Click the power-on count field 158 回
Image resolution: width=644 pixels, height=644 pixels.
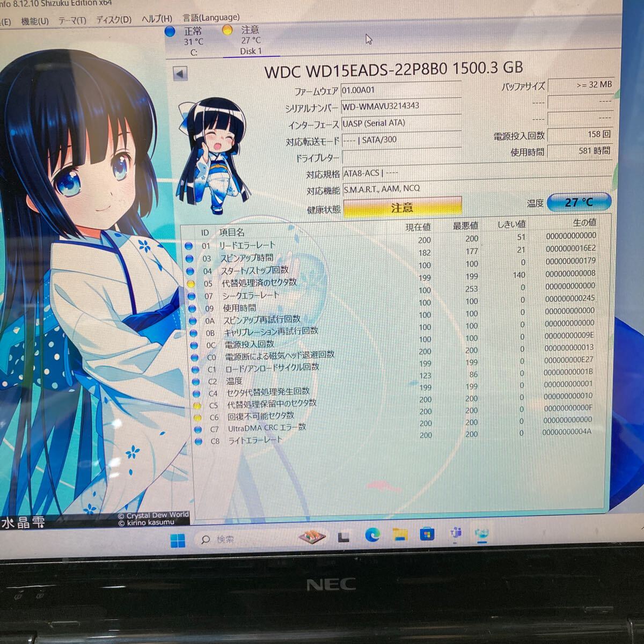tap(580, 134)
